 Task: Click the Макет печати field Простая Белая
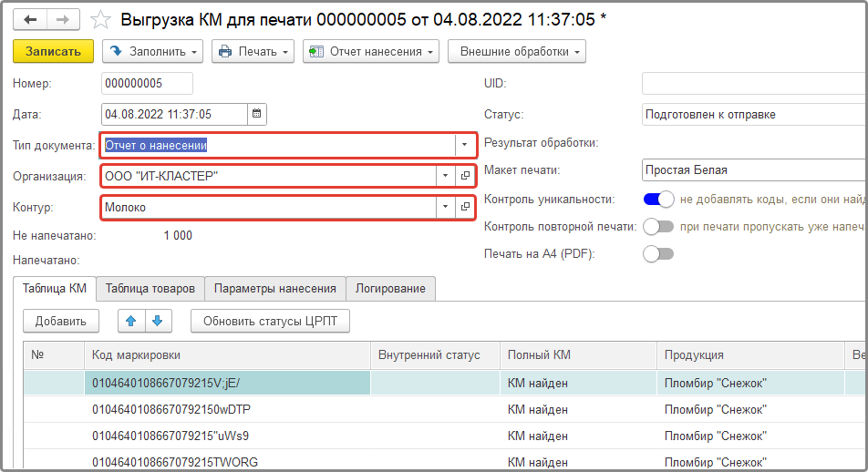[x=755, y=169]
